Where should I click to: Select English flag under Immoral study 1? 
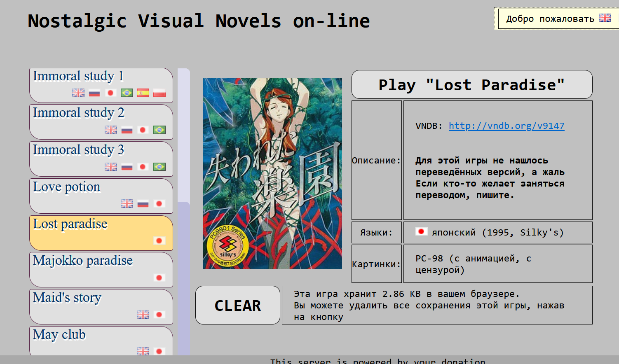(x=78, y=93)
